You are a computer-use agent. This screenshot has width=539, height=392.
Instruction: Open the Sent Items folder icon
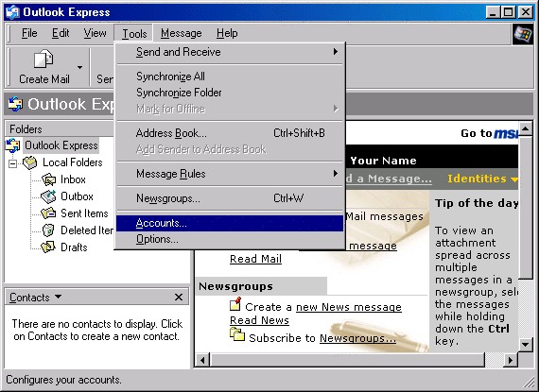48,213
